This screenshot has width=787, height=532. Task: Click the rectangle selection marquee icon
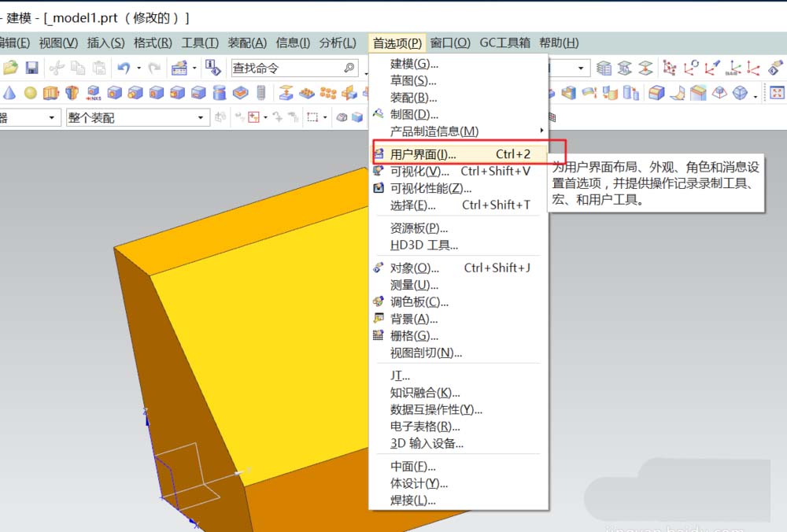pos(312,117)
